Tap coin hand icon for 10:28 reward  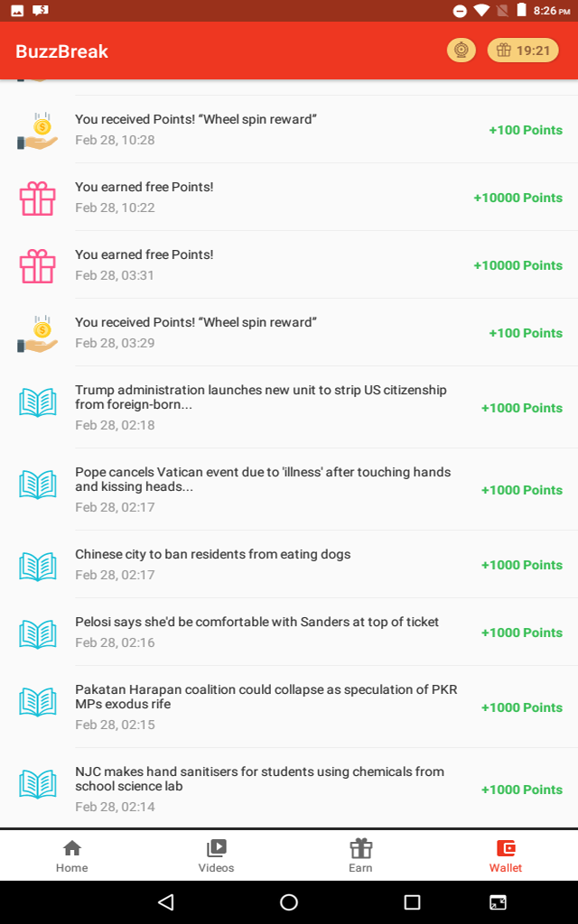38,130
